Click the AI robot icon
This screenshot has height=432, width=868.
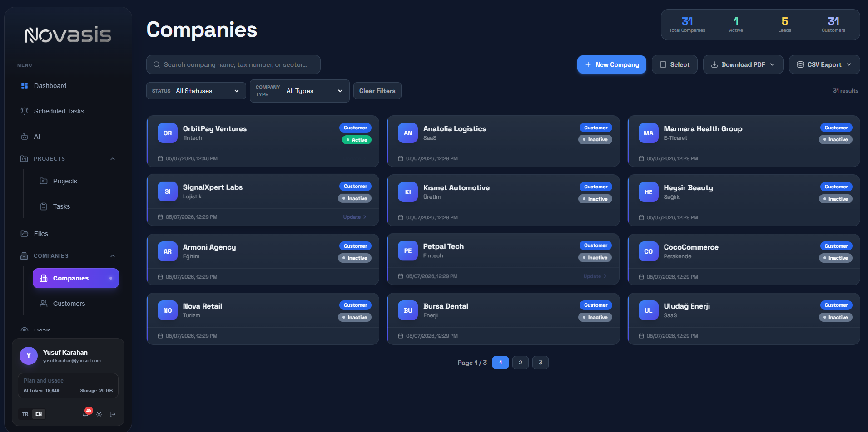(25, 137)
